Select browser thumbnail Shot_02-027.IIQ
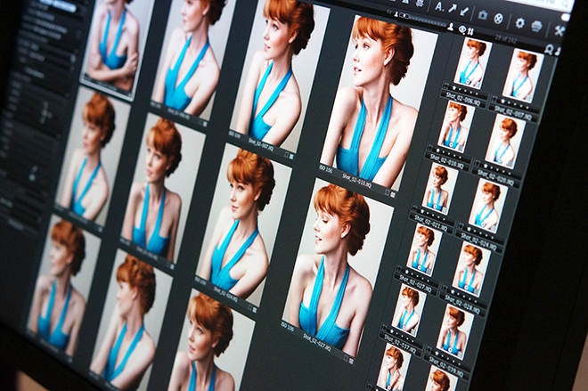Image resolution: width=588 pixels, height=391 pixels. [423, 250]
